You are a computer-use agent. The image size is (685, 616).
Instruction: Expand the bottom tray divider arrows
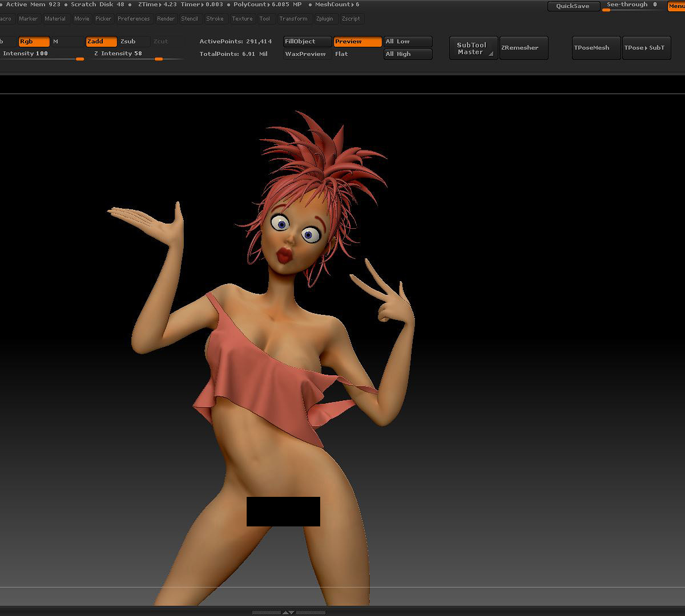click(289, 613)
